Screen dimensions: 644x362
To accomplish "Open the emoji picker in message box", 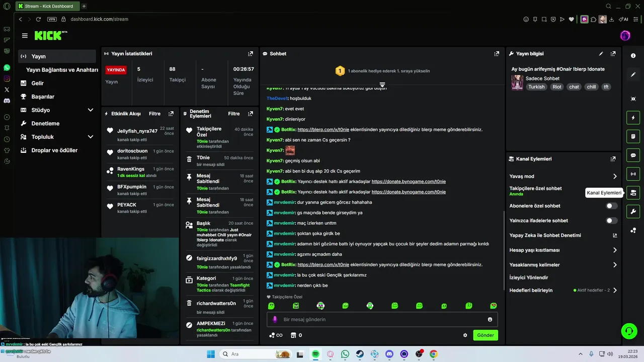I will [x=490, y=319].
